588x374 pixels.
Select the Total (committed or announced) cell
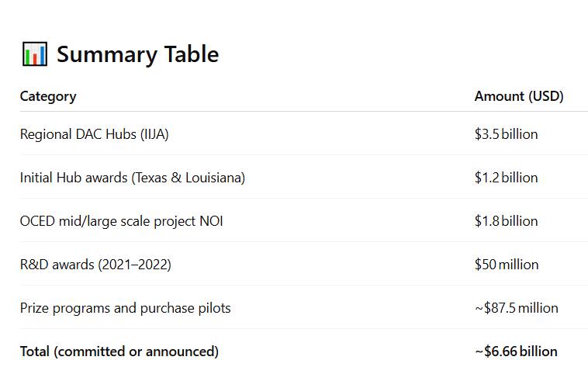click(x=119, y=351)
